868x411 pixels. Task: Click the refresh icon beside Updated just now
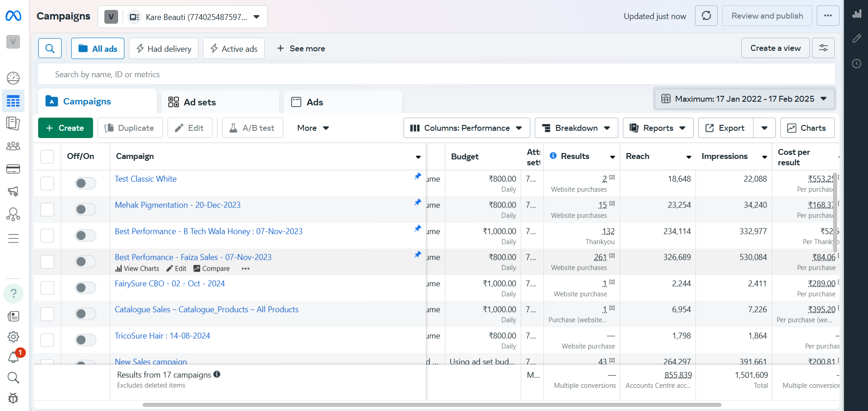[x=706, y=16]
